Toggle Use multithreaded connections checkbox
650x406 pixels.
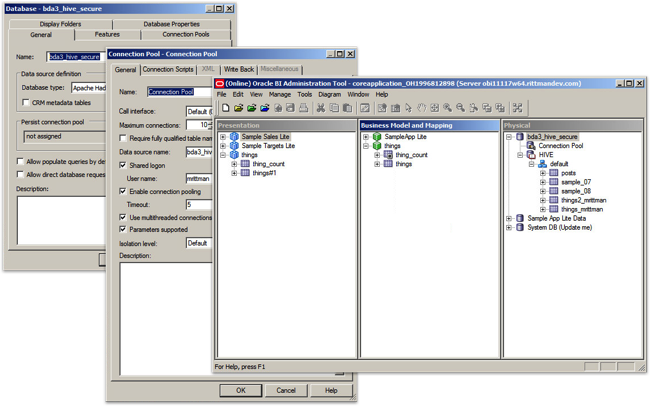[x=123, y=217]
